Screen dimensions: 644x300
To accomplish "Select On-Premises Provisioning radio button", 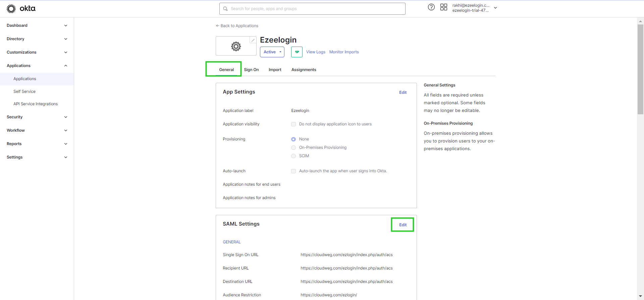I will 293,147.
